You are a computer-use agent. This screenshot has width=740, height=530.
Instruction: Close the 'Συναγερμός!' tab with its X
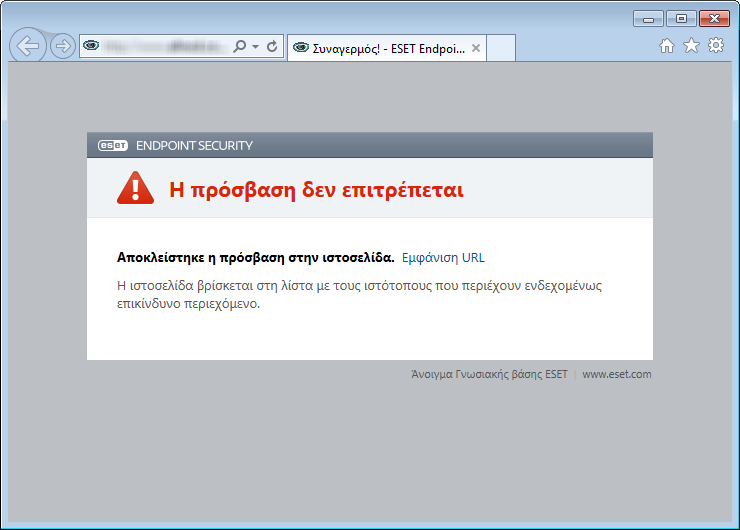[x=476, y=48]
